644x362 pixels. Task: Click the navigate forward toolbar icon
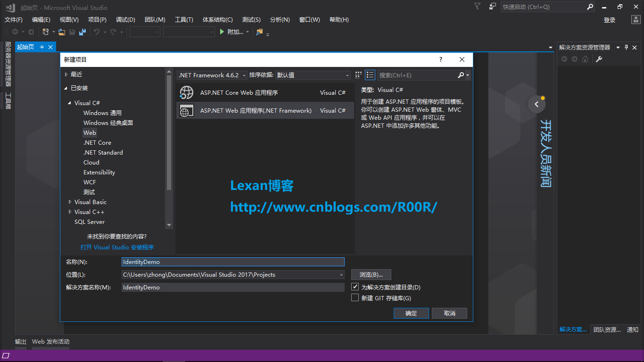coord(31,32)
